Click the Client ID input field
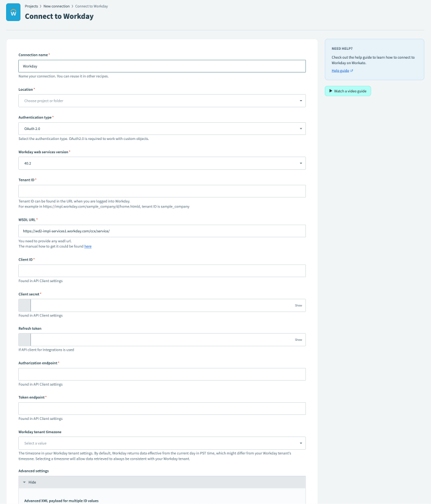The width and height of the screenshot is (431, 504). point(162,271)
